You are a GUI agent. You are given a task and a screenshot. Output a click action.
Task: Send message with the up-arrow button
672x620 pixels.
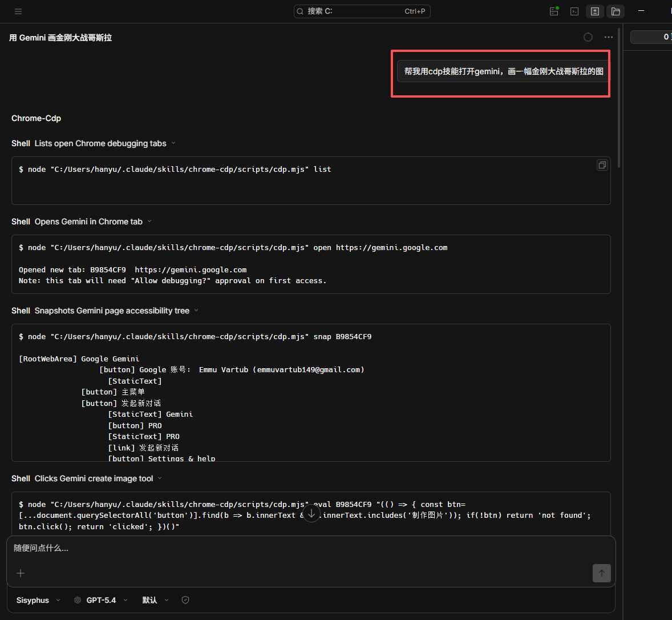point(602,573)
